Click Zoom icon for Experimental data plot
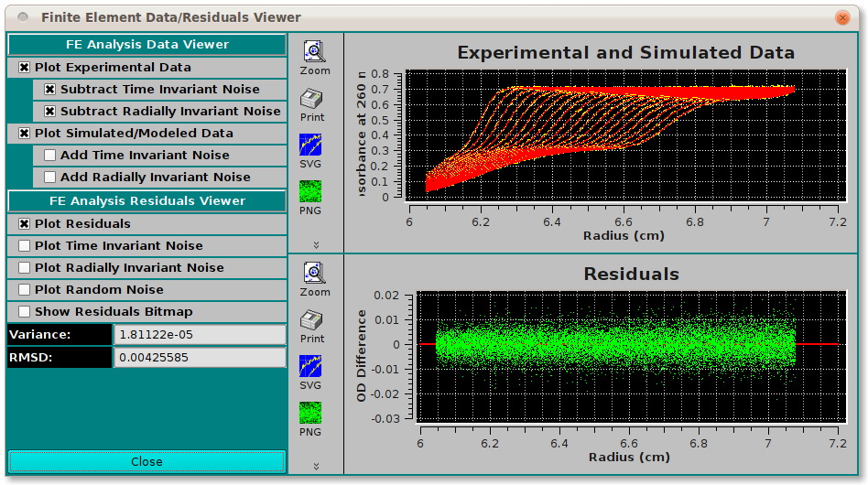 coord(314,51)
